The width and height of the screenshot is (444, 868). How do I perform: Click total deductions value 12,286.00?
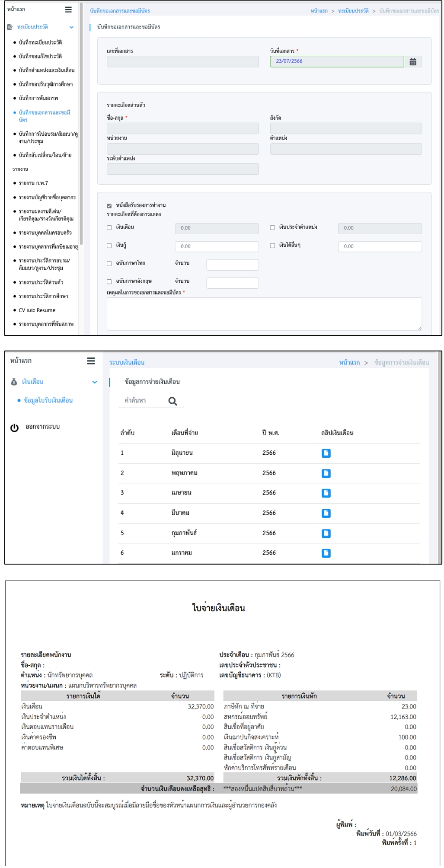402,779
